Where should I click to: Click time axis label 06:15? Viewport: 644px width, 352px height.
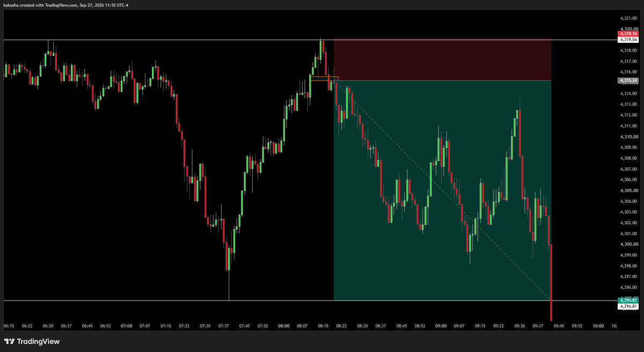pyautogui.click(x=9, y=326)
